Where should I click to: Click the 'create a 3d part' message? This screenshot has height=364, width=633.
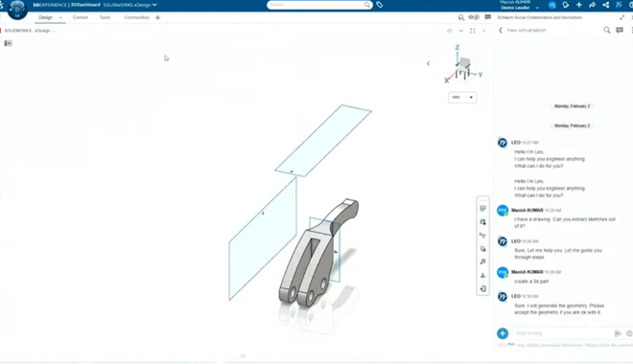(x=531, y=282)
